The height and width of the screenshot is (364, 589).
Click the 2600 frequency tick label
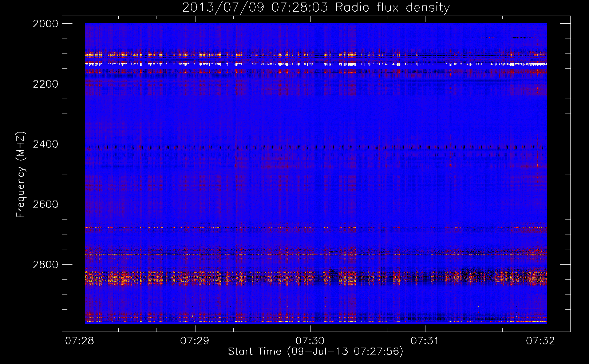tap(46, 204)
